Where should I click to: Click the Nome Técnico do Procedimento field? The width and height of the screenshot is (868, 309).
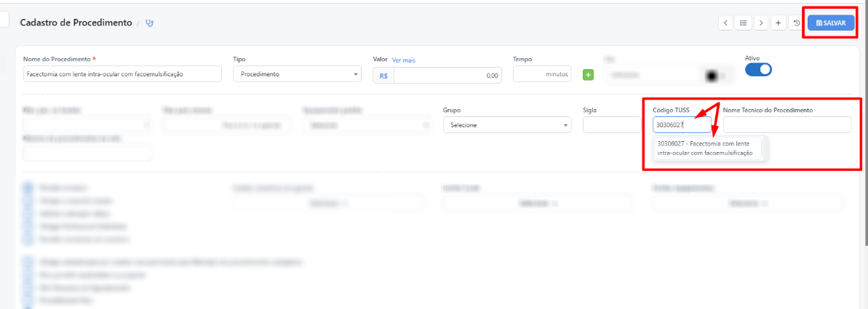787,125
